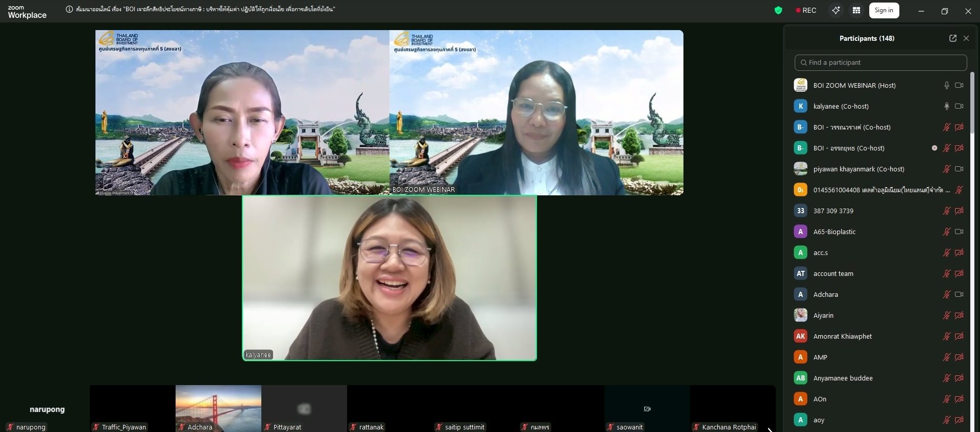Show next participants with the thumbnail strip arrow

[770, 429]
